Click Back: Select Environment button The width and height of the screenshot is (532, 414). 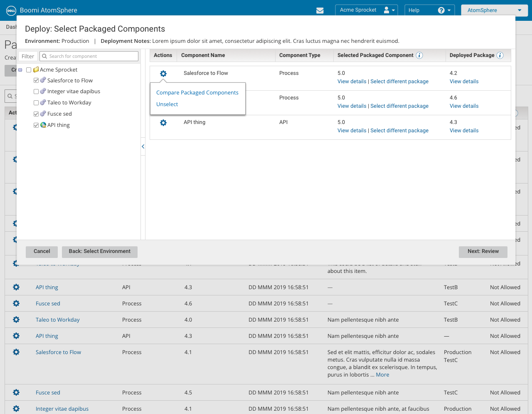(100, 252)
